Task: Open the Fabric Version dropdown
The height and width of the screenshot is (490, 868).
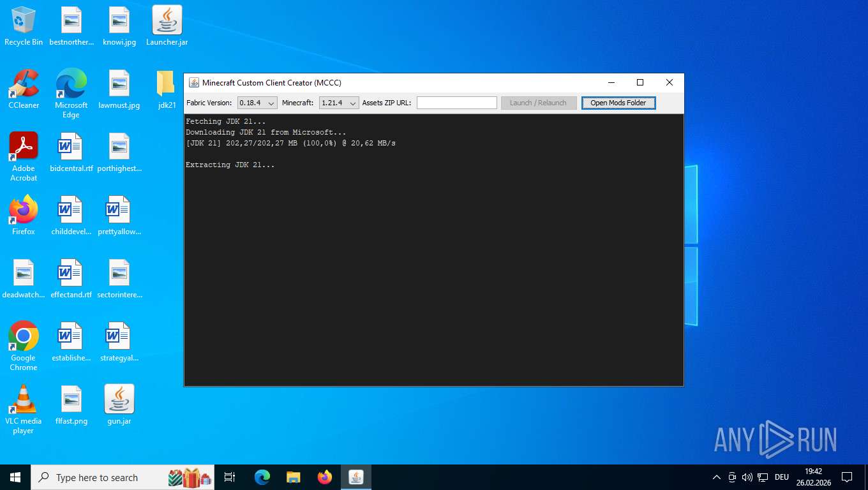Action: coord(257,103)
